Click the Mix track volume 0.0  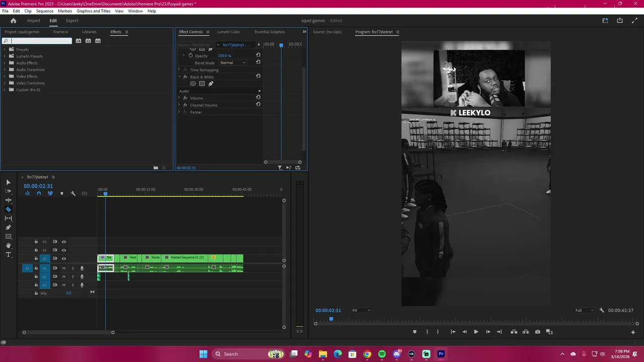click(68, 293)
